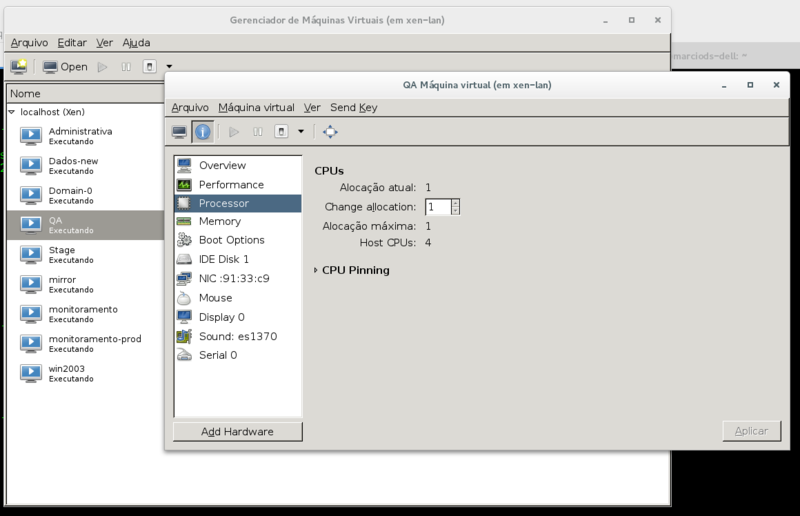Click the Change allocation input field
Screen dimensions: 800x516
(438, 207)
